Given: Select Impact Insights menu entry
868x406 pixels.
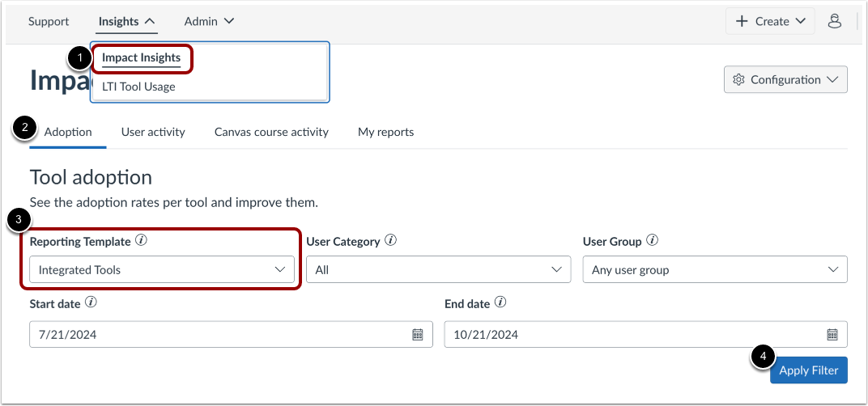Looking at the screenshot, I should [141, 57].
